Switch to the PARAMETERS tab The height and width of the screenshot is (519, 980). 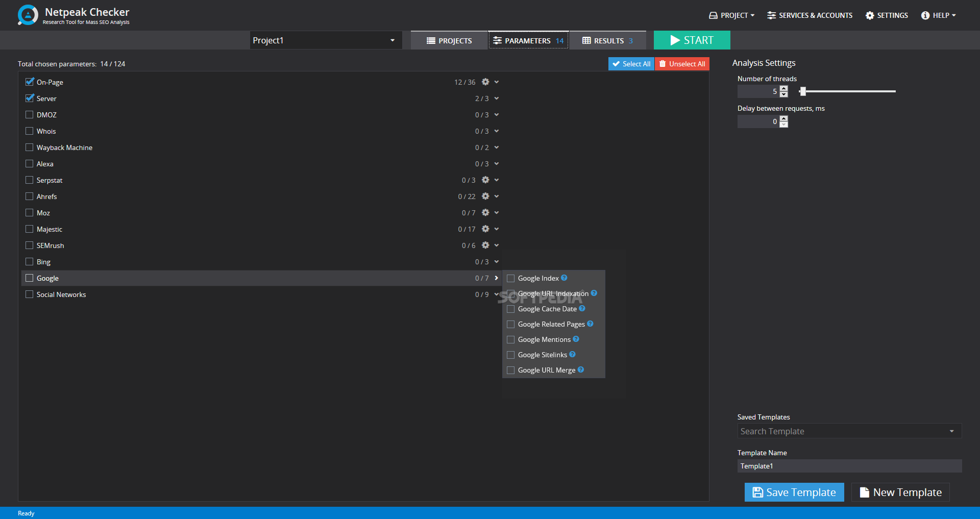(x=528, y=40)
